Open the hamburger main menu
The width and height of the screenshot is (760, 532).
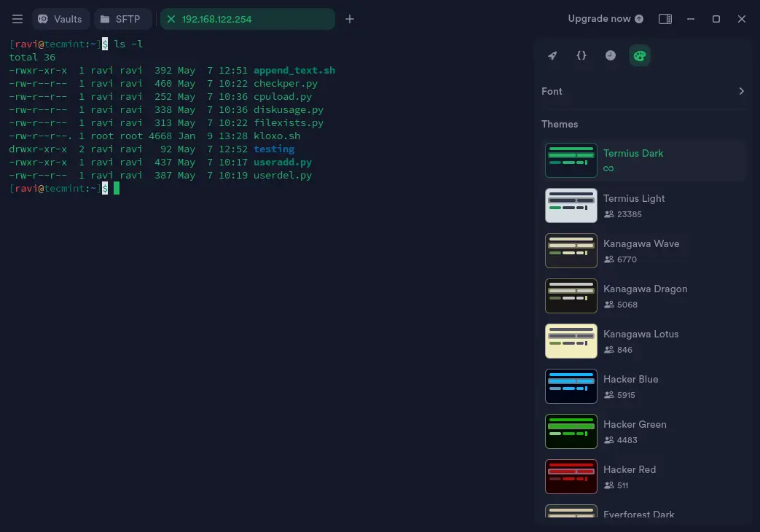pyautogui.click(x=17, y=19)
